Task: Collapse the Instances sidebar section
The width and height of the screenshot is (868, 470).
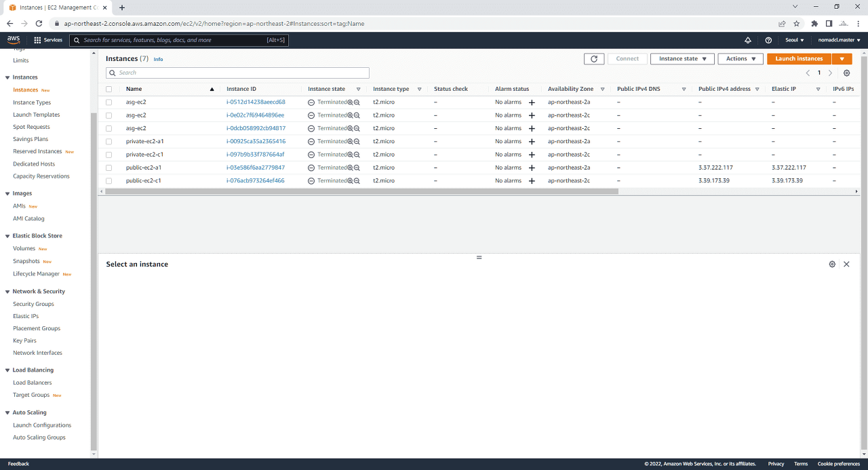Action: (x=8, y=77)
